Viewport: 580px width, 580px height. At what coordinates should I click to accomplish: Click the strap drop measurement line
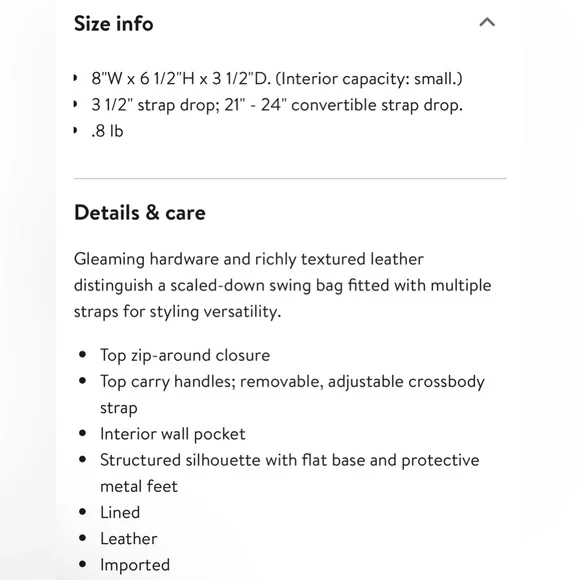click(277, 105)
